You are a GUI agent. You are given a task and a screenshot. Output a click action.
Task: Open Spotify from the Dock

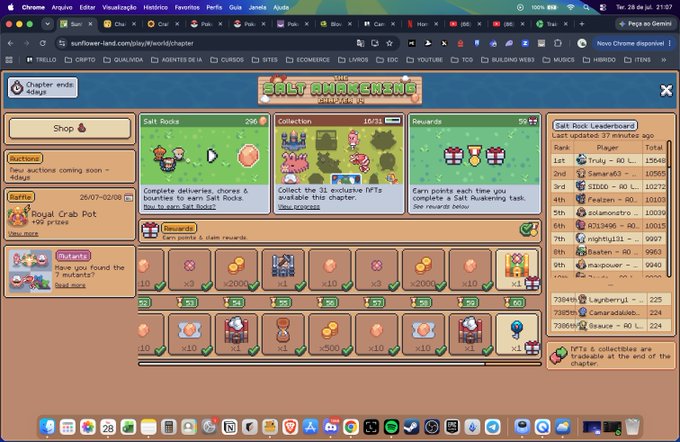coord(391,427)
